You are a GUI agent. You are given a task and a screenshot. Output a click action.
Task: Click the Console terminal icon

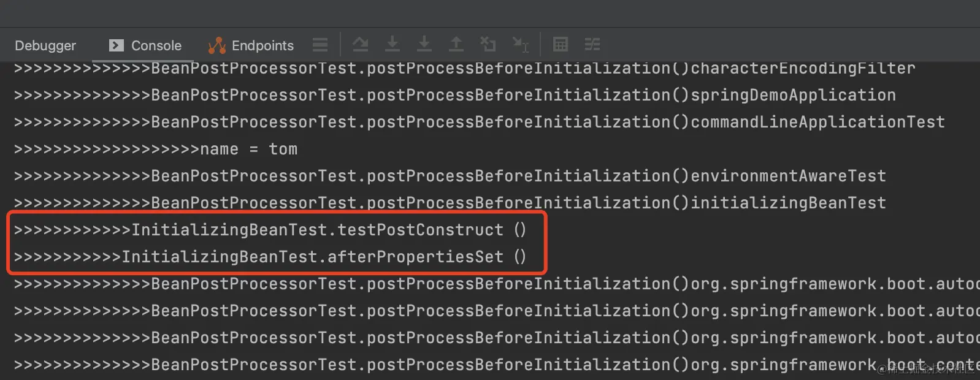pyautogui.click(x=116, y=45)
